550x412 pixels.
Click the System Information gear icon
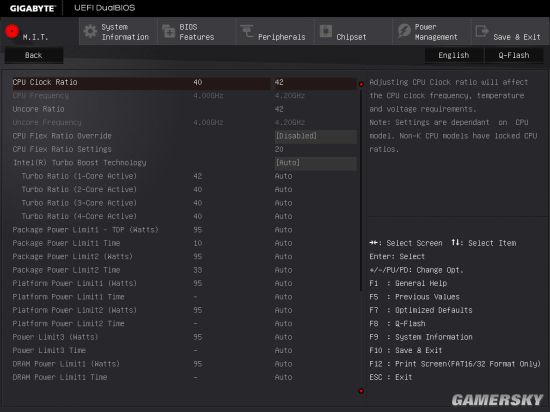tap(90, 32)
